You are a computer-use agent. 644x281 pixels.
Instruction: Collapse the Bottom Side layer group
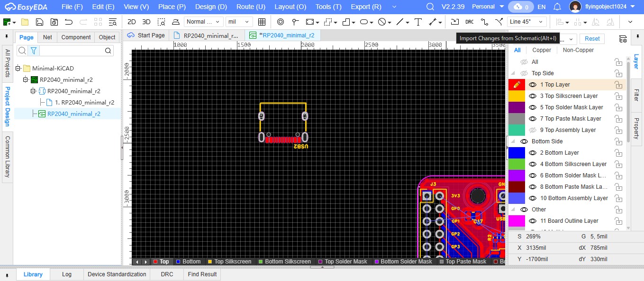point(513,141)
